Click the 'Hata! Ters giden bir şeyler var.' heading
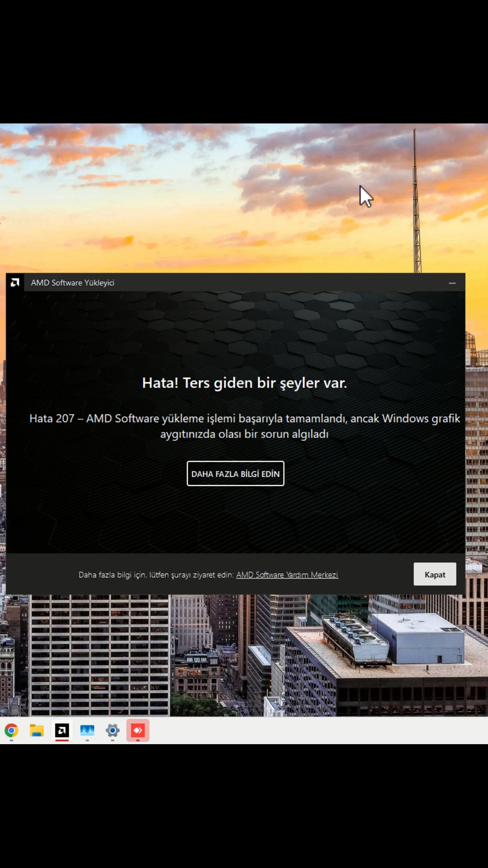 244,383
